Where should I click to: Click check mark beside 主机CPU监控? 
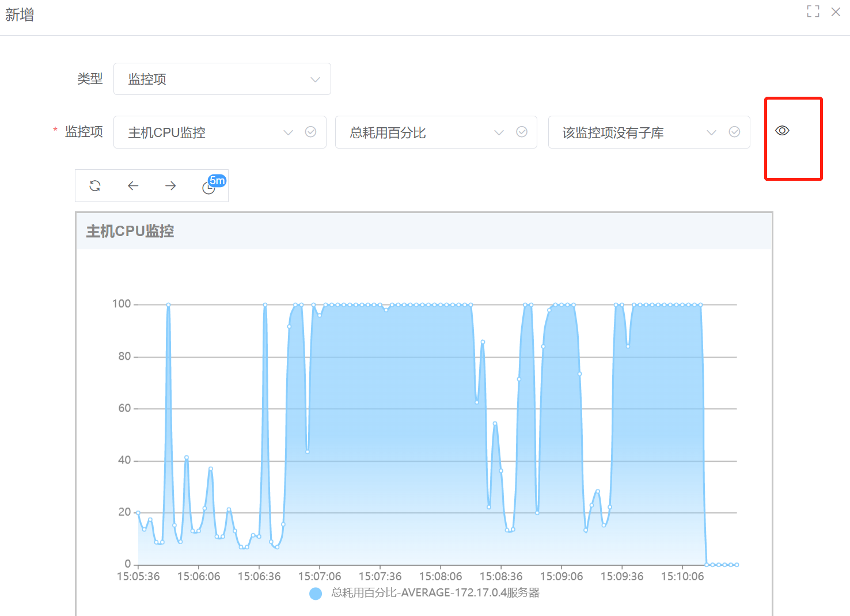pos(310,132)
